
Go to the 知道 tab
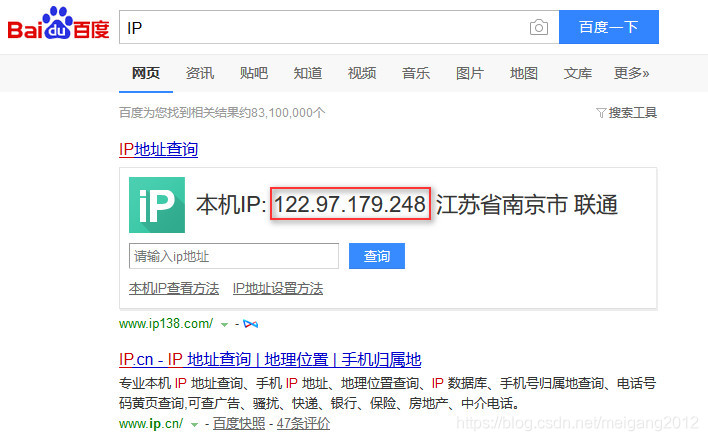(308, 73)
